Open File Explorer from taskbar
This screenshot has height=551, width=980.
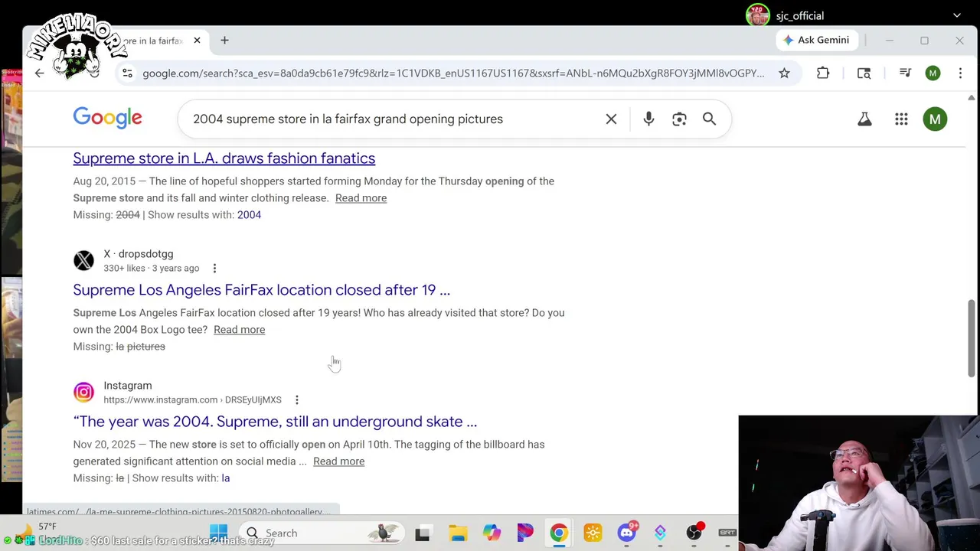(x=458, y=533)
